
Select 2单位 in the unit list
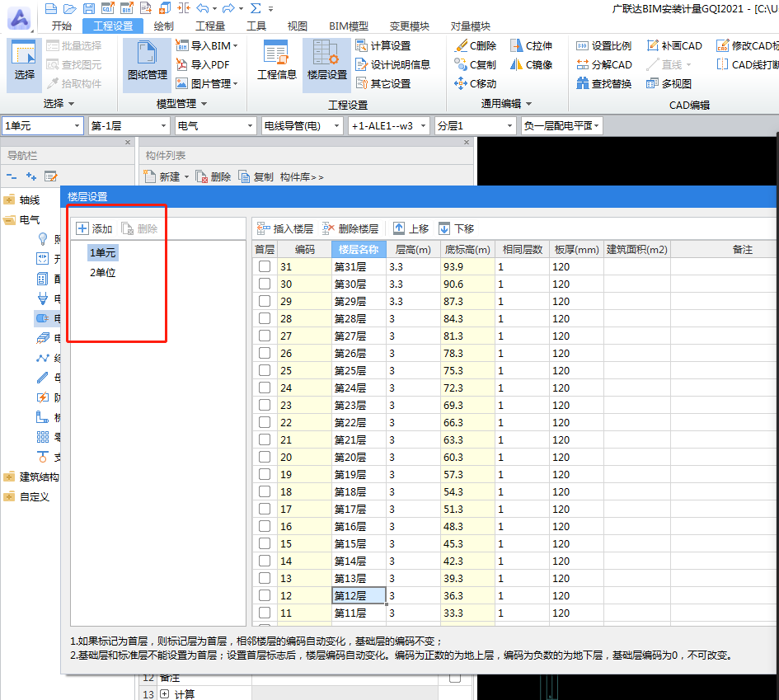coord(103,272)
